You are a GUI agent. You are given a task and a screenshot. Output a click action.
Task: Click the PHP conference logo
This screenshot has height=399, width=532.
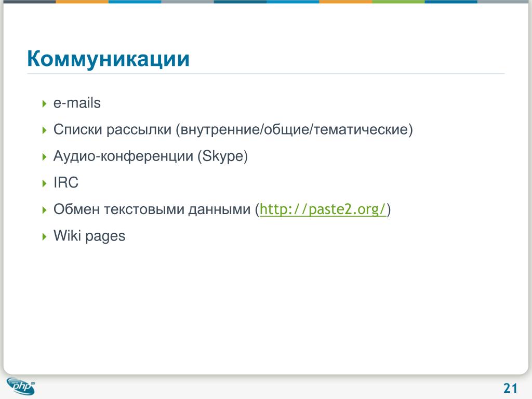[x=21, y=387]
